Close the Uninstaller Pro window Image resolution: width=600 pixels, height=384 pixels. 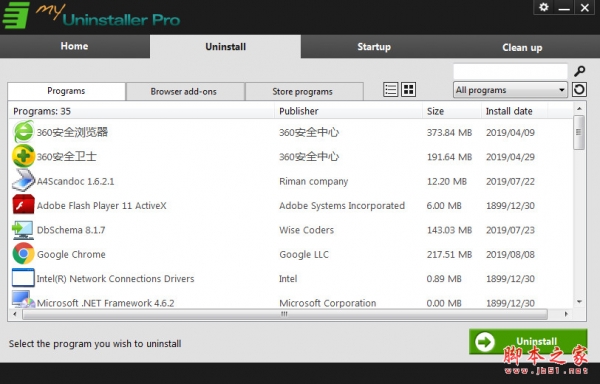tap(584, 8)
